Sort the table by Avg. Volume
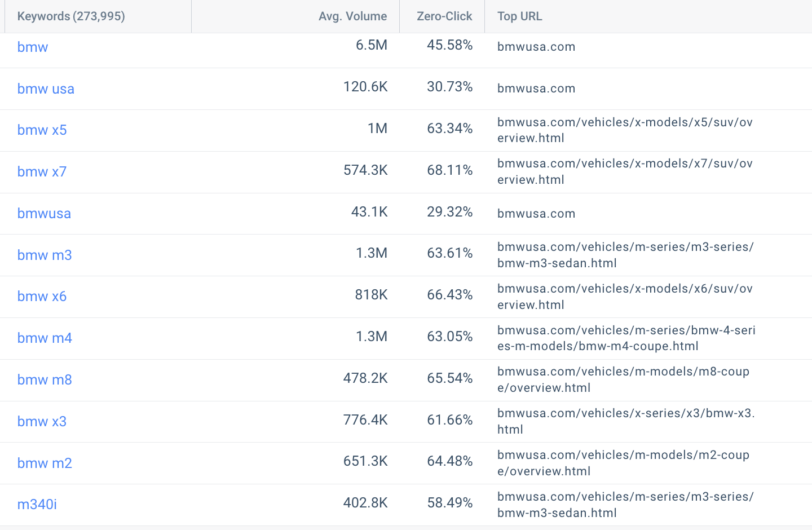This screenshot has height=530, width=812. tap(353, 16)
